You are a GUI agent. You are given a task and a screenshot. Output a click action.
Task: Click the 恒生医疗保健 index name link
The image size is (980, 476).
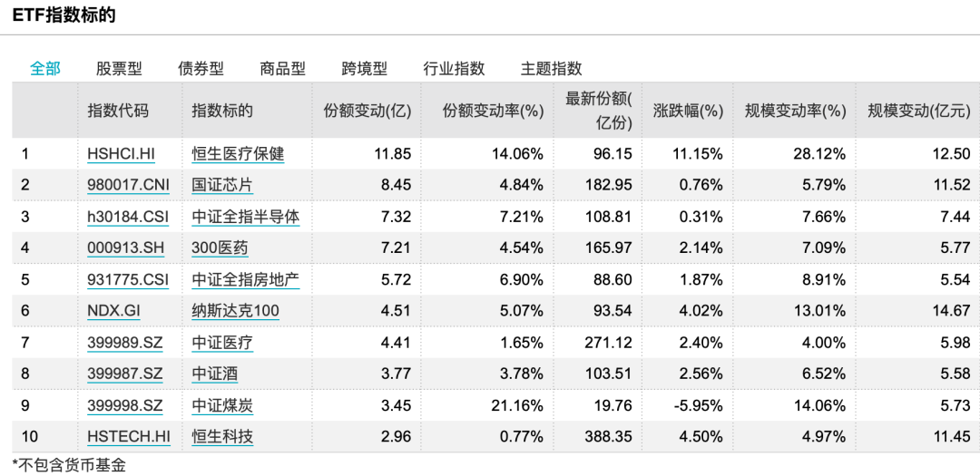tap(238, 153)
